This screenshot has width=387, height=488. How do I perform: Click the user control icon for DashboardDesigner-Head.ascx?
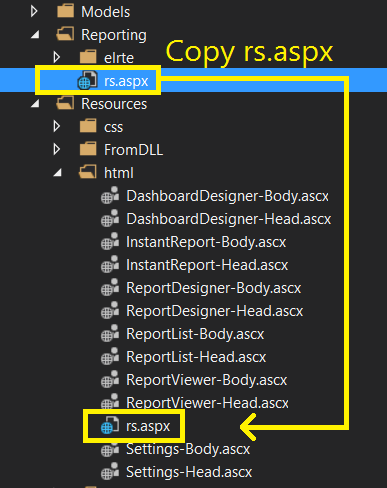click(110, 218)
